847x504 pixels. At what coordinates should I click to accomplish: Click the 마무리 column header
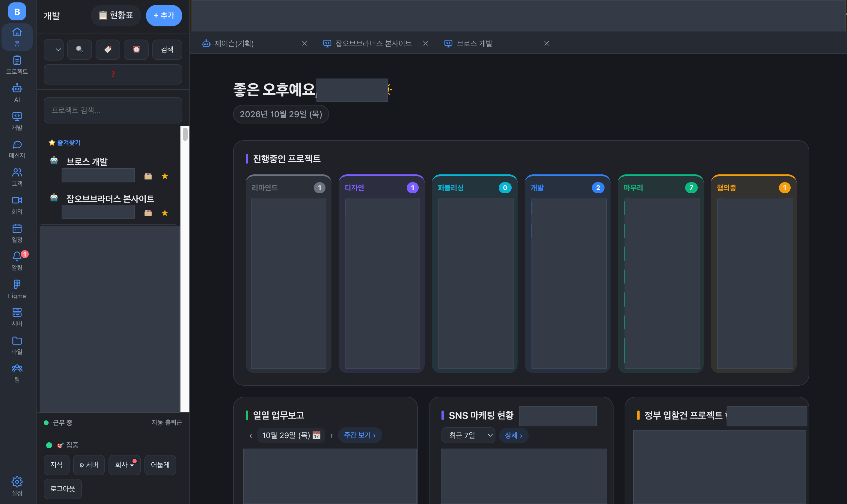click(x=661, y=188)
